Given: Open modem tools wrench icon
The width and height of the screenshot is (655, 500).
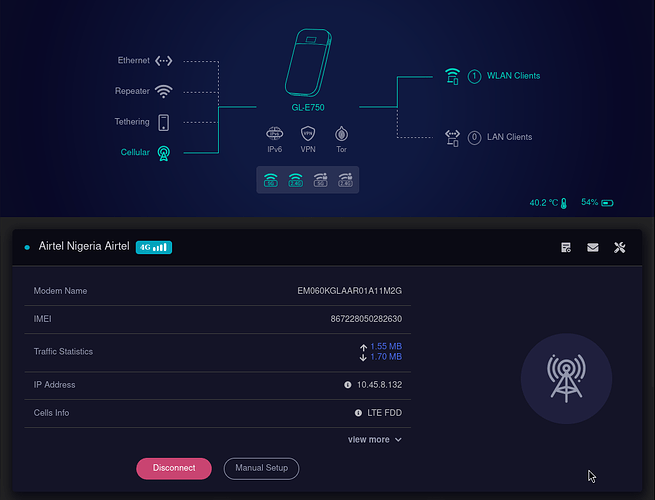Looking at the screenshot, I should coord(619,248).
